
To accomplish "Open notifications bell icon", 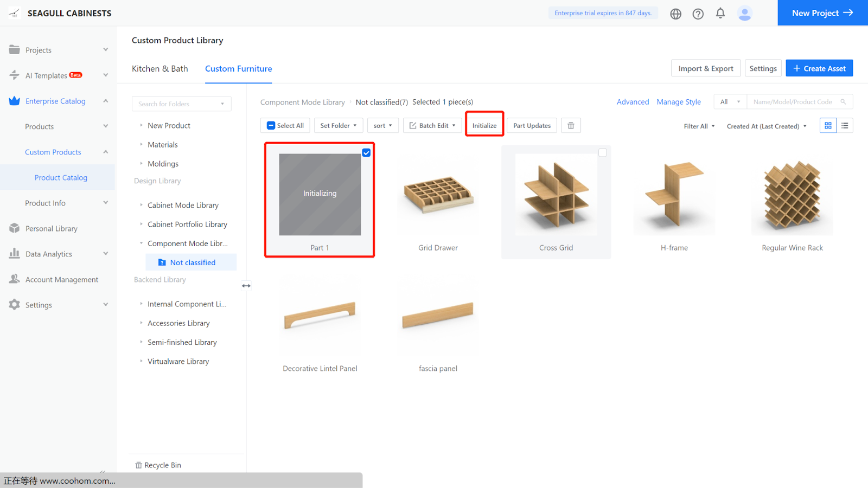I will (x=720, y=13).
